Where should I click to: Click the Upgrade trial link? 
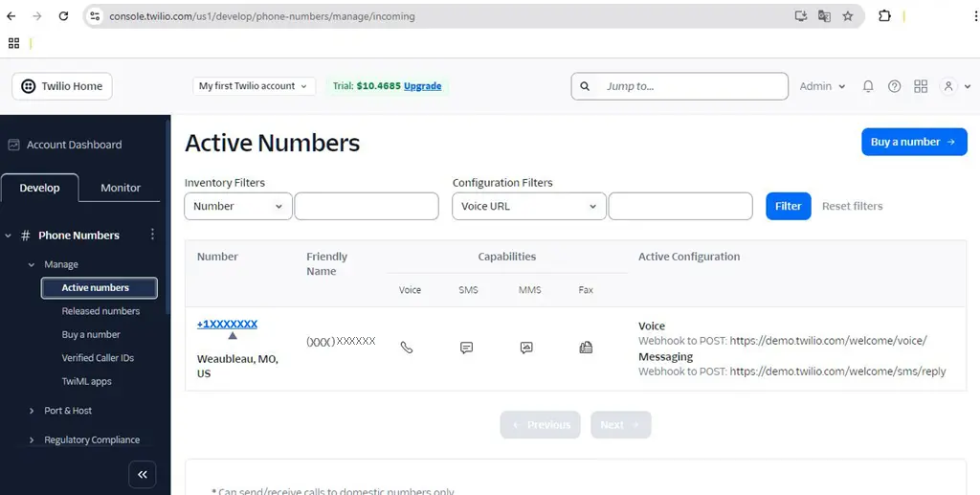pyautogui.click(x=422, y=86)
